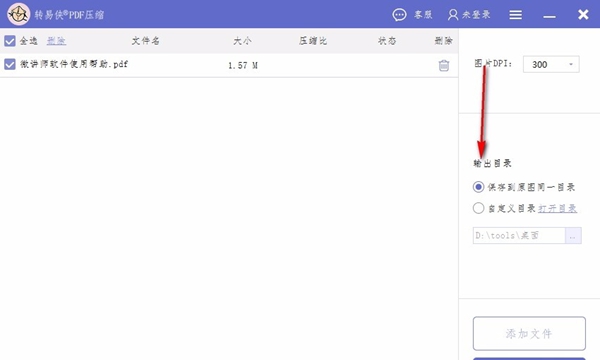The image size is (600, 360).
Task: Click the 未登录 user account icon
Action: click(453, 15)
